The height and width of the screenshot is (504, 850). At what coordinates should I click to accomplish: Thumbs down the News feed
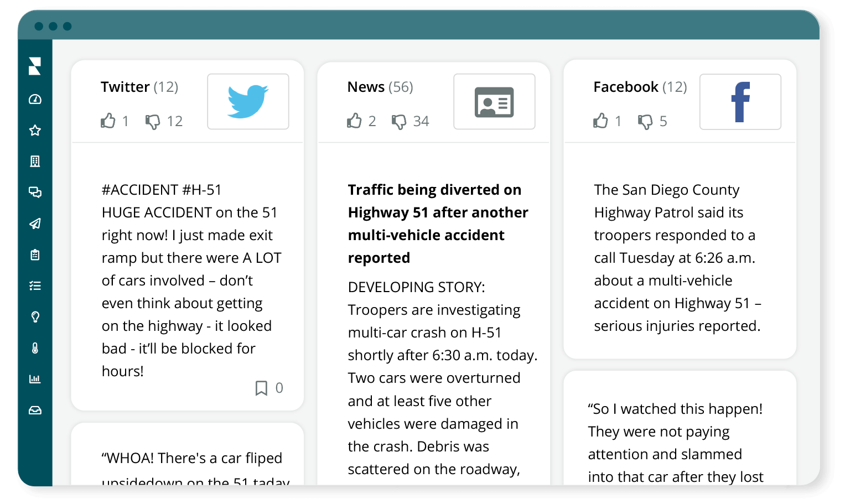point(398,121)
